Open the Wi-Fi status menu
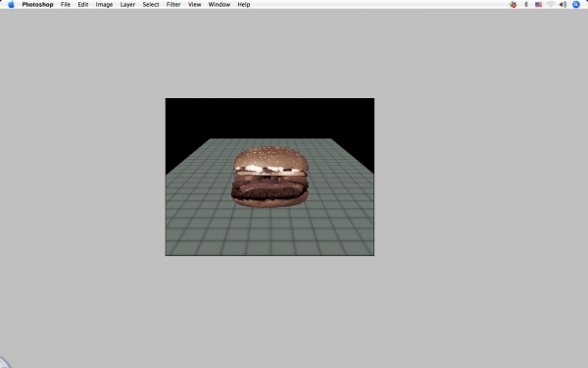588x368 pixels. [x=551, y=5]
